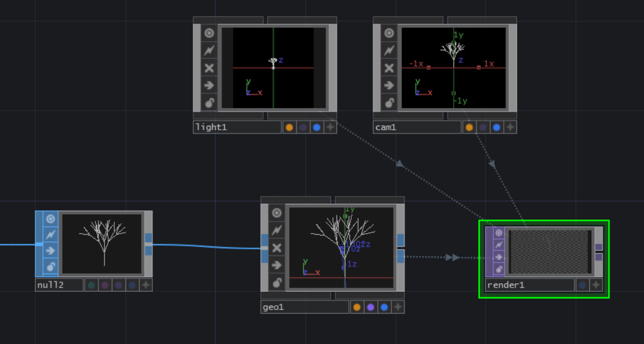Click the bypass arrow flag on null2
The height and width of the screenshot is (344, 644).
50,250
